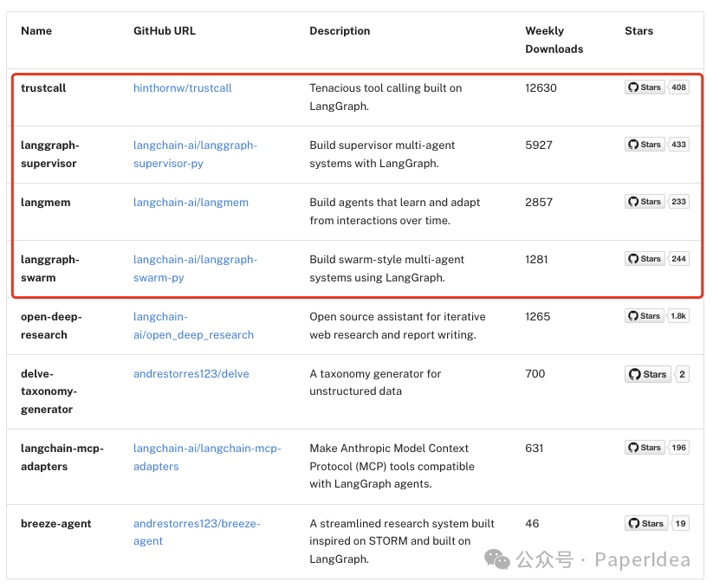
Task: Click the star count 2 for delve
Action: click(682, 374)
